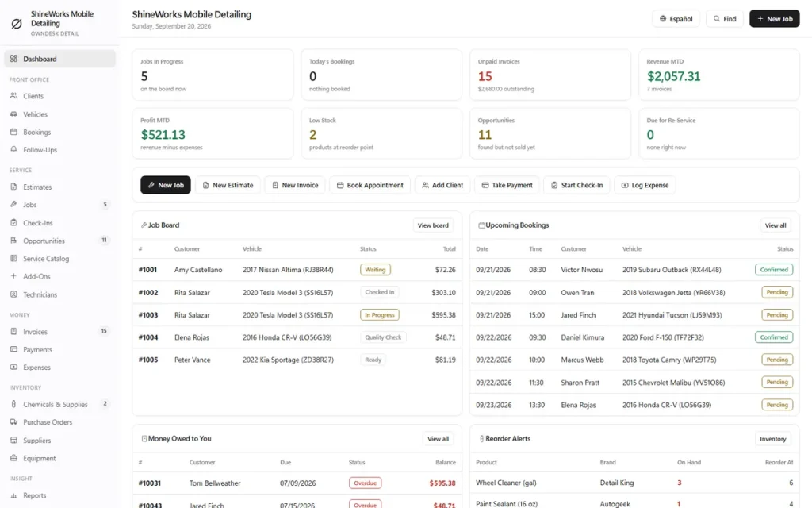The image size is (812, 508).
Task: Click the globe icon on Español button
Action: click(663, 19)
